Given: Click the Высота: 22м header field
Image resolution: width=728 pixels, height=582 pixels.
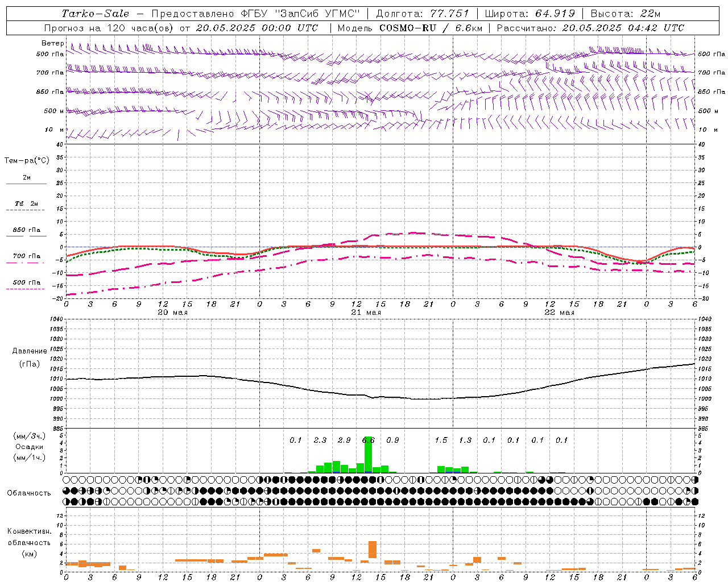Looking at the screenshot, I should (x=626, y=14).
